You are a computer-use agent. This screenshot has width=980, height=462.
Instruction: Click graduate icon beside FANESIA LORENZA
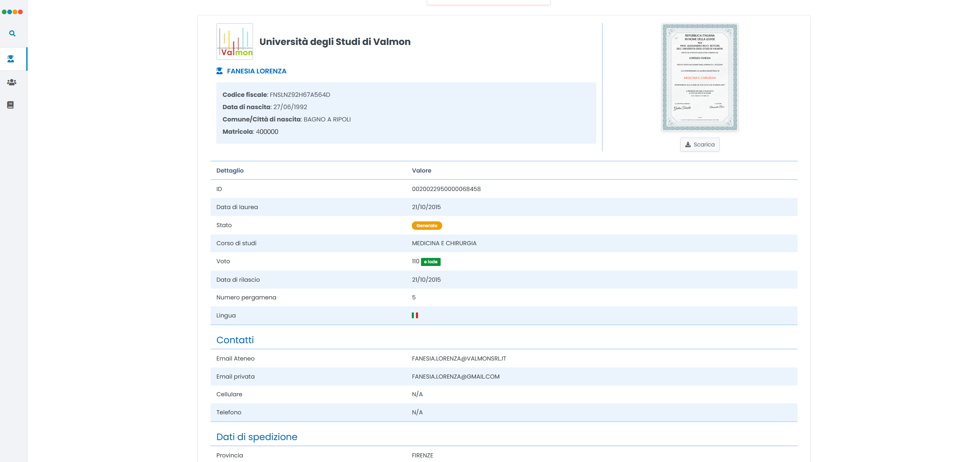(x=219, y=71)
